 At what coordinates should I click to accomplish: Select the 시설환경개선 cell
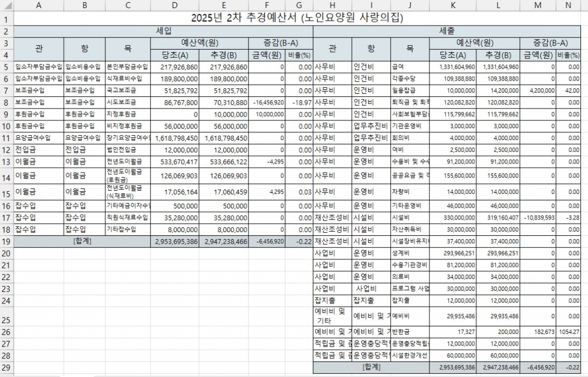(410, 356)
